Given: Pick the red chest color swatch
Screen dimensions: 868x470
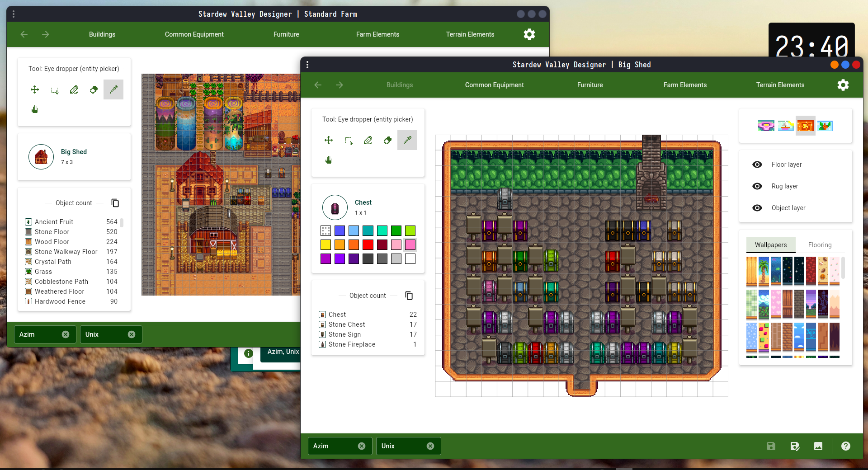Looking at the screenshot, I should click(x=368, y=245).
